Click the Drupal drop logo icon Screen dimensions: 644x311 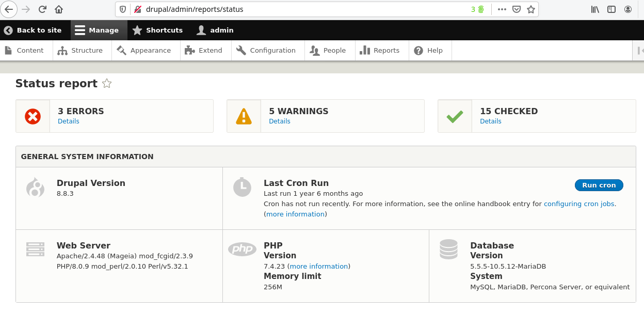click(x=36, y=187)
